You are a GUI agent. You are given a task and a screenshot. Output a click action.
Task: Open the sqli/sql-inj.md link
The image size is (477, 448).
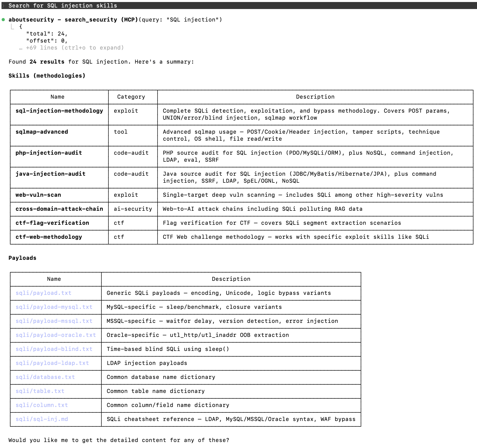click(x=42, y=419)
